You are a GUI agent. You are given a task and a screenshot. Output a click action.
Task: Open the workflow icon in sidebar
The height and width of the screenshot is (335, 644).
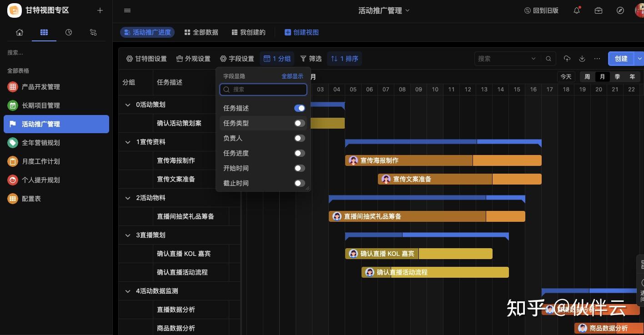pyautogui.click(x=93, y=32)
